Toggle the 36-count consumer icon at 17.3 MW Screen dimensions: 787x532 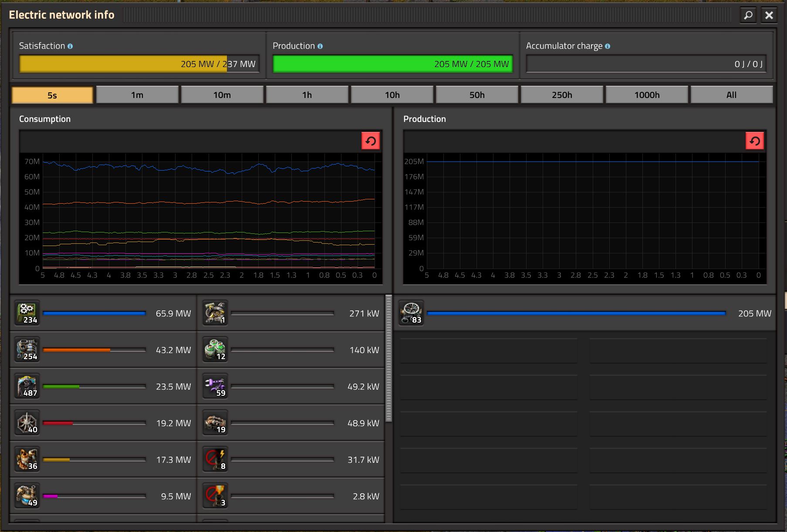click(x=27, y=459)
